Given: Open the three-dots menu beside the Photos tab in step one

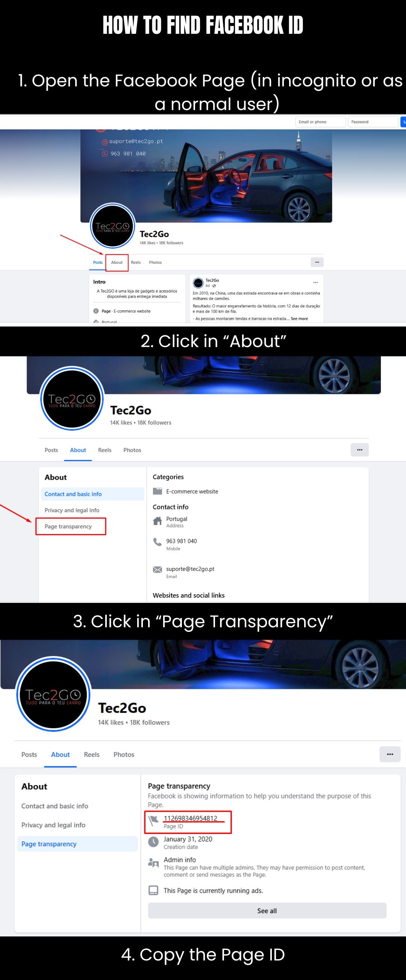Looking at the screenshot, I should 317,262.
